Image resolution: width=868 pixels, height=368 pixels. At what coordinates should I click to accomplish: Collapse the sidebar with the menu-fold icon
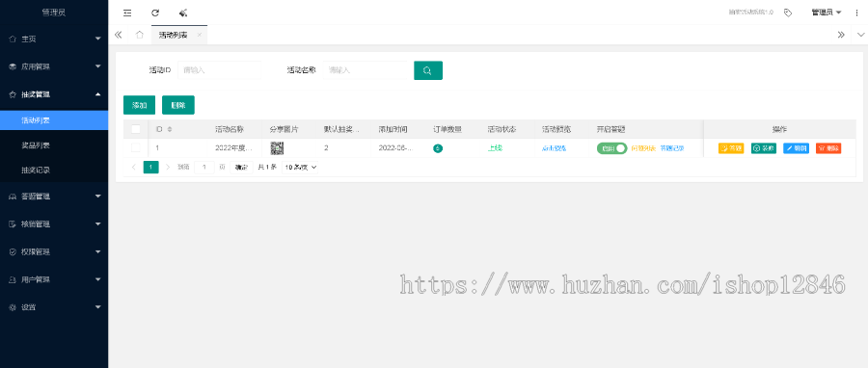coord(127,13)
